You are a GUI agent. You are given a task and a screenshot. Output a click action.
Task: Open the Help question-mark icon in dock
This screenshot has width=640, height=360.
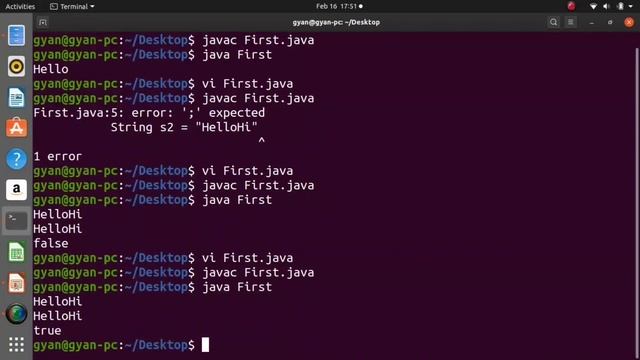click(x=16, y=159)
